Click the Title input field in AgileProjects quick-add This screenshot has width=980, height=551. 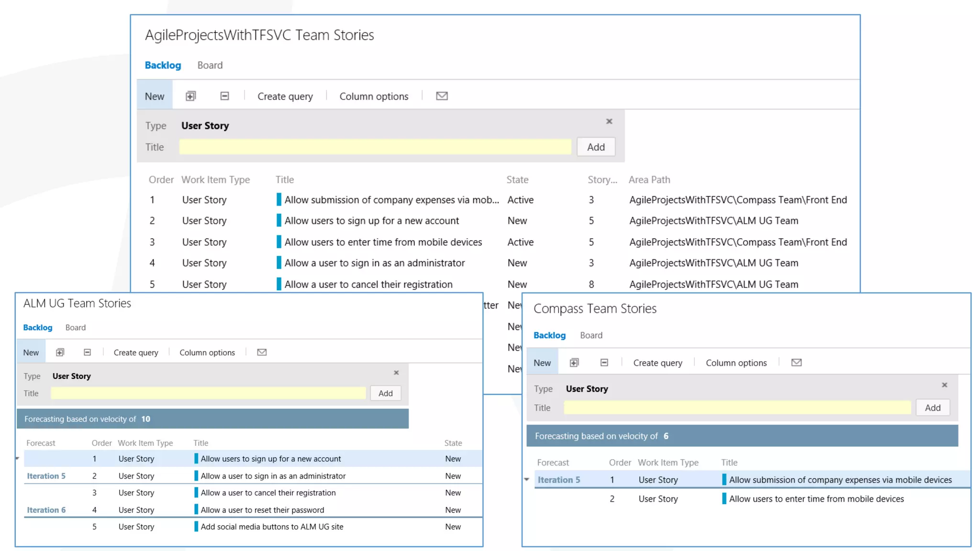[x=375, y=147]
